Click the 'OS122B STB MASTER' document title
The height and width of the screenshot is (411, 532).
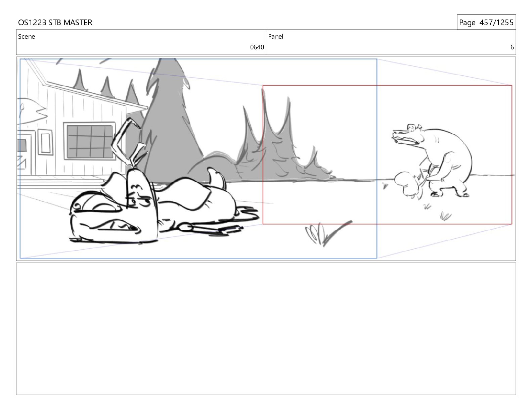pos(55,22)
